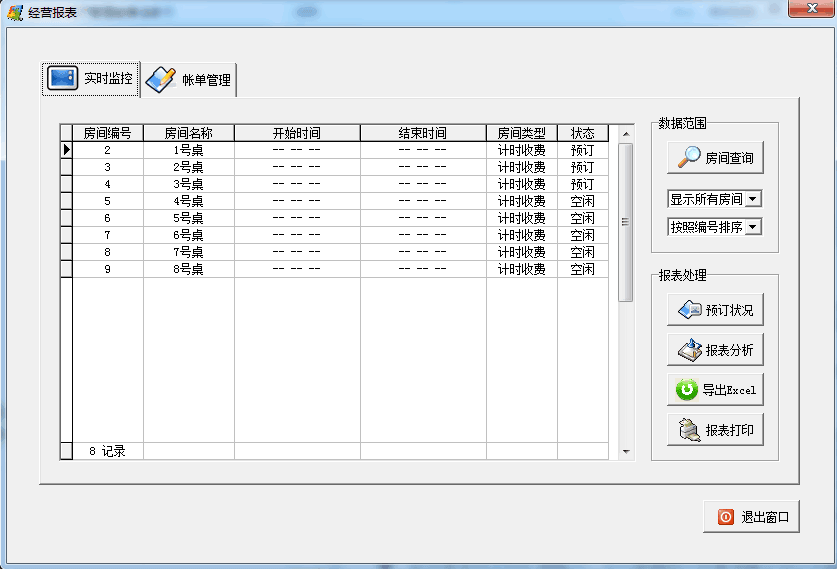The image size is (837, 569).
Task: Click the magnifier icon on 房间查询
Action: coord(689,157)
